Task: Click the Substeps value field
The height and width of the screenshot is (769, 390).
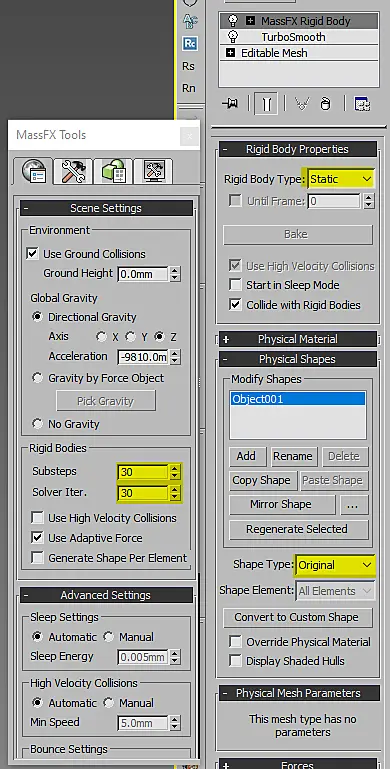Action: tap(143, 472)
